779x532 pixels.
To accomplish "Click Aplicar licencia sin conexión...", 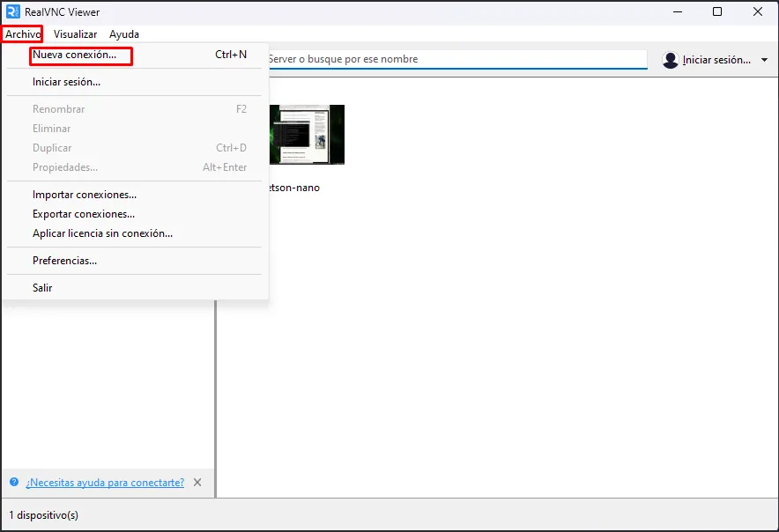I will point(102,233).
